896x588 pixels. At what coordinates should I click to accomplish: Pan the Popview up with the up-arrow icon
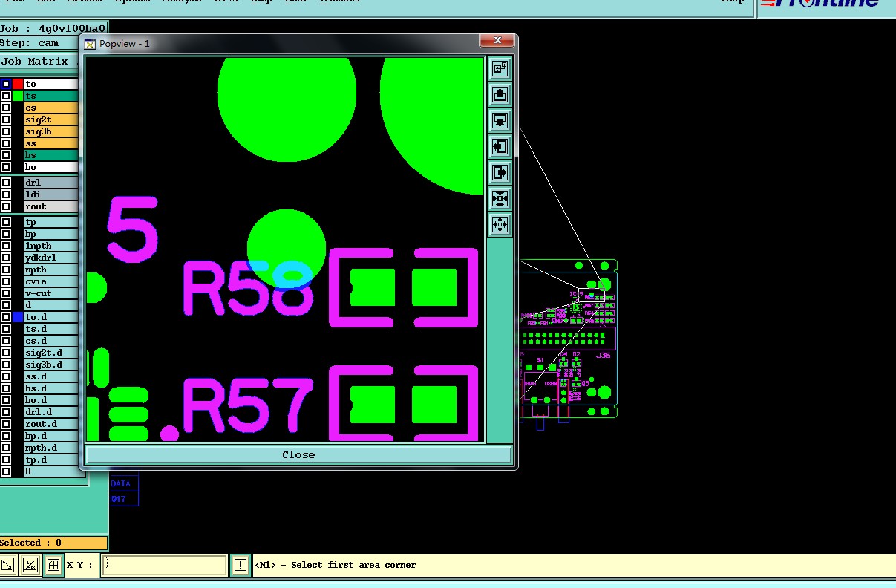[x=500, y=94]
